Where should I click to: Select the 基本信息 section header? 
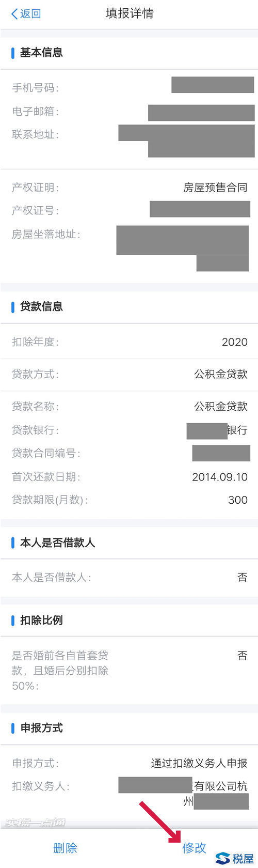(x=41, y=52)
